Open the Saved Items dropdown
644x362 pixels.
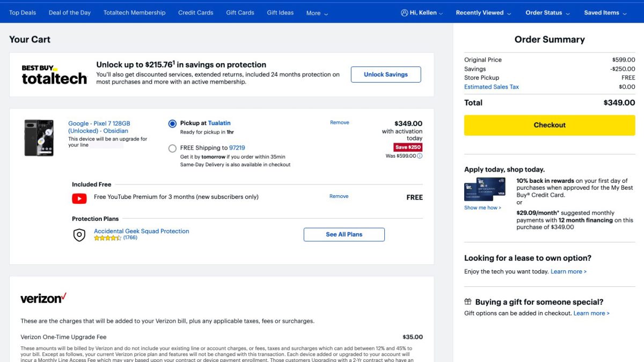coord(605,13)
